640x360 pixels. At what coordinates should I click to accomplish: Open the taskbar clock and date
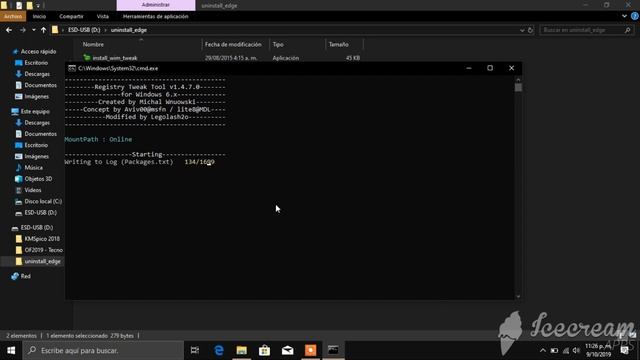pyautogui.click(x=598, y=350)
